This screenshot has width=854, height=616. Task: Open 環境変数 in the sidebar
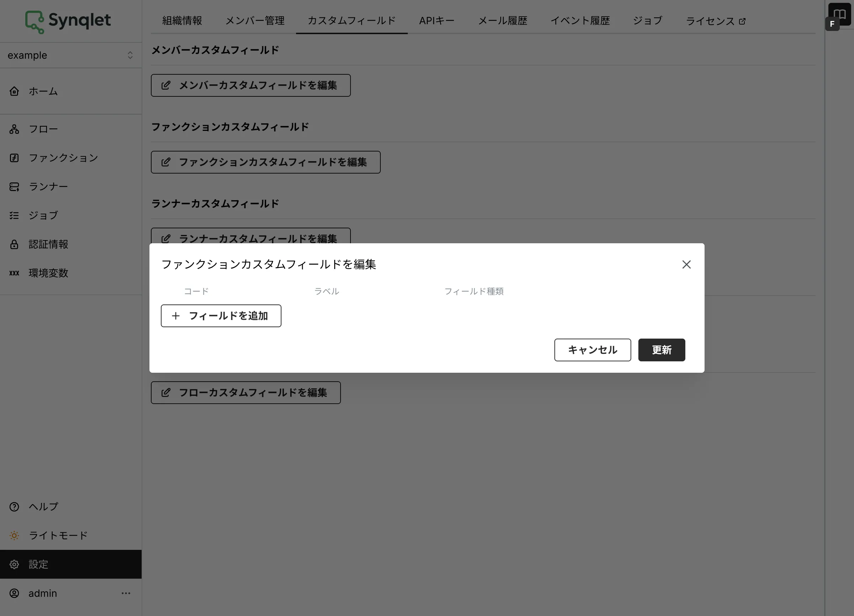coord(71,273)
